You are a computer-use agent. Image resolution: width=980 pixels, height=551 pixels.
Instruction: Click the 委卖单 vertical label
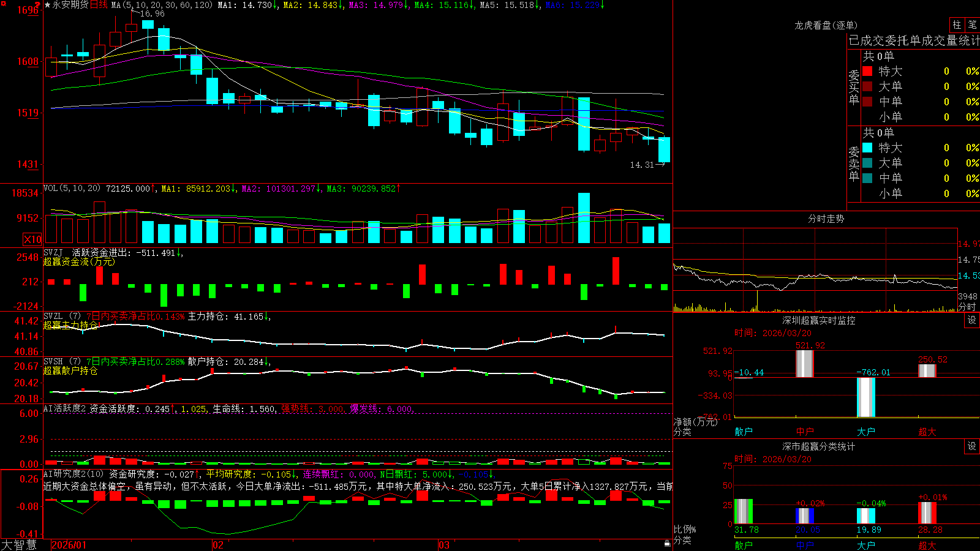pos(854,163)
